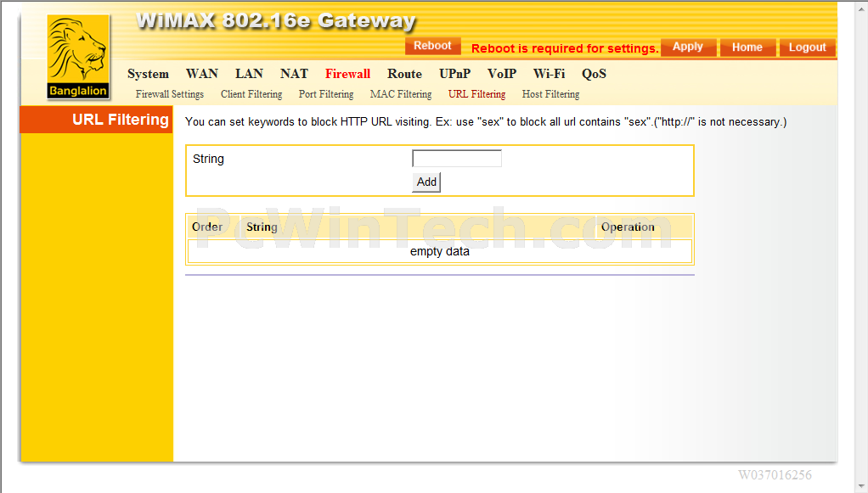Select the URL Filtering submenu item
868x493 pixels.
point(476,94)
